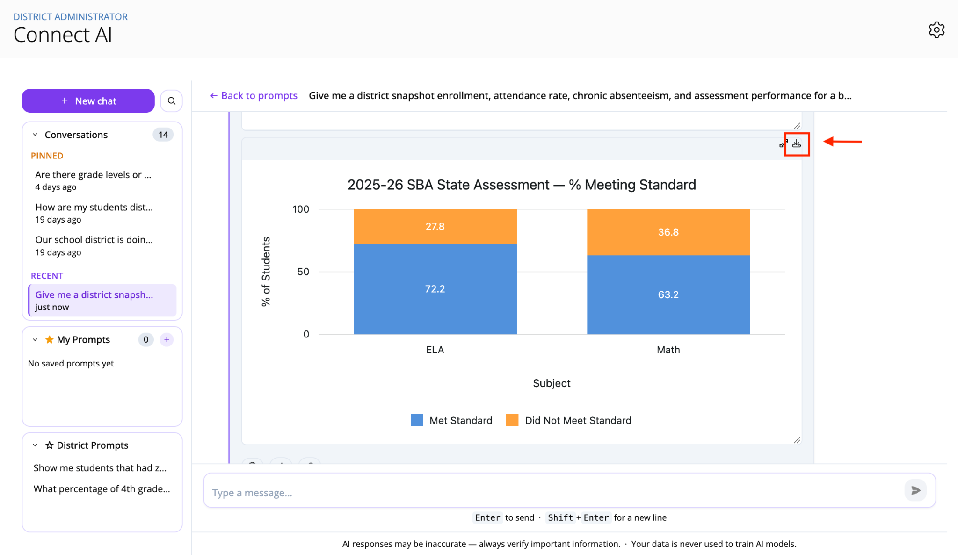Collapse the District Prompts section chevron

coord(35,445)
